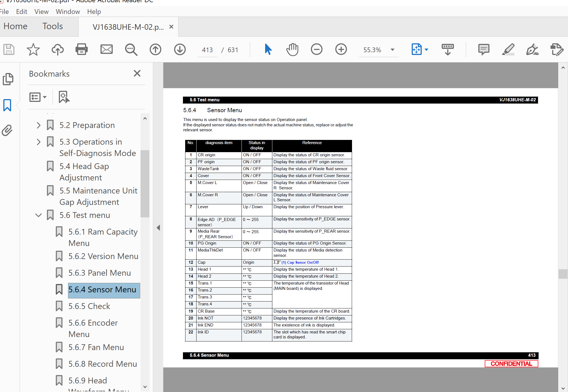Activate the Selection arrow tool

(x=268, y=49)
